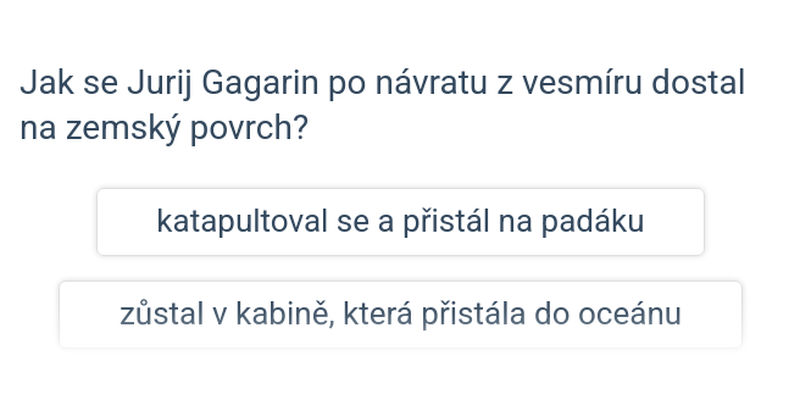This screenshot has width=800, height=400.
Task: Select answer "katapultoval se a přistál na padáku"
Action: pyautogui.click(x=401, y=222)
